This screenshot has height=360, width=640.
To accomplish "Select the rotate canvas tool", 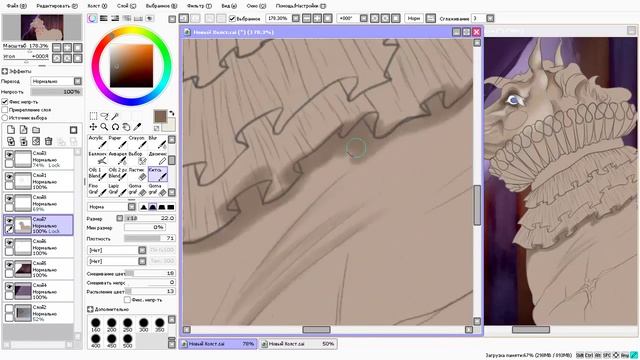I will [x=115, y=127].
